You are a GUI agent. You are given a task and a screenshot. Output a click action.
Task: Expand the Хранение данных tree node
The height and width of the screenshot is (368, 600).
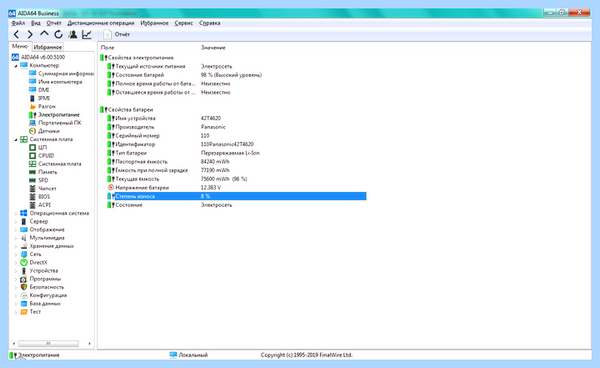(x=16, y=246)
